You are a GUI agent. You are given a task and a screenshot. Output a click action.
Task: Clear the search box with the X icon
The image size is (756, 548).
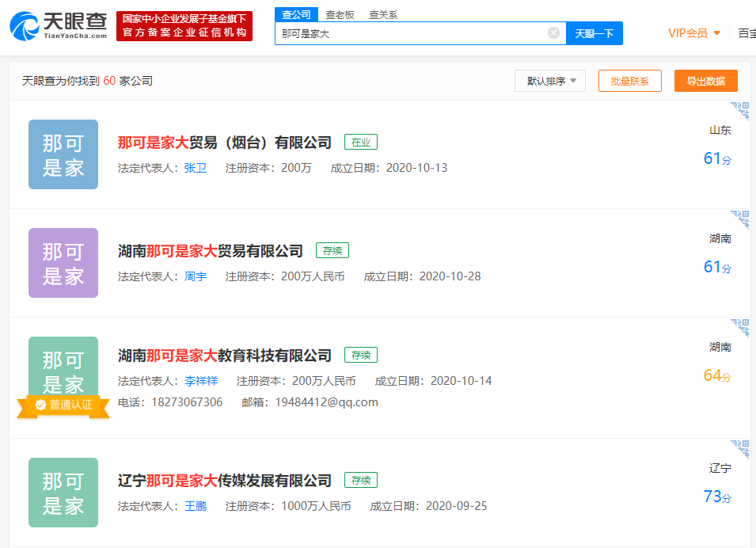tap(553, 32)
